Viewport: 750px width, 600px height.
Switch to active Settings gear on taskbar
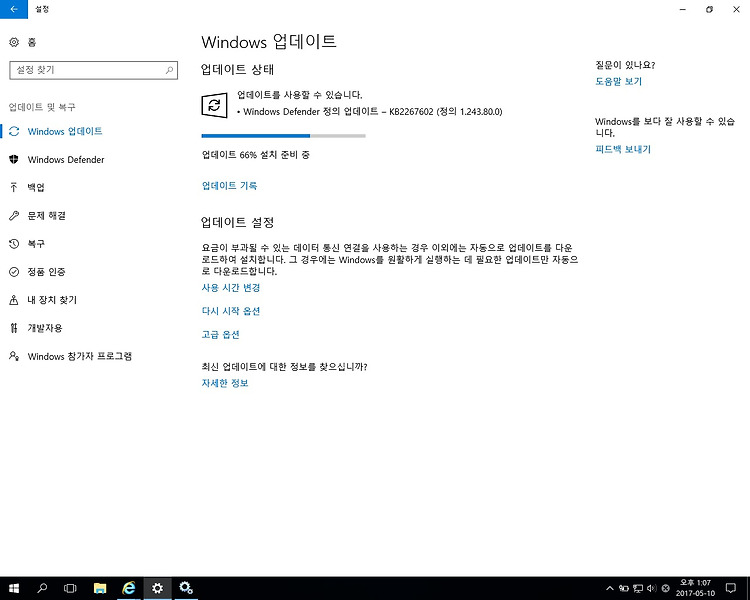[157, 588]
